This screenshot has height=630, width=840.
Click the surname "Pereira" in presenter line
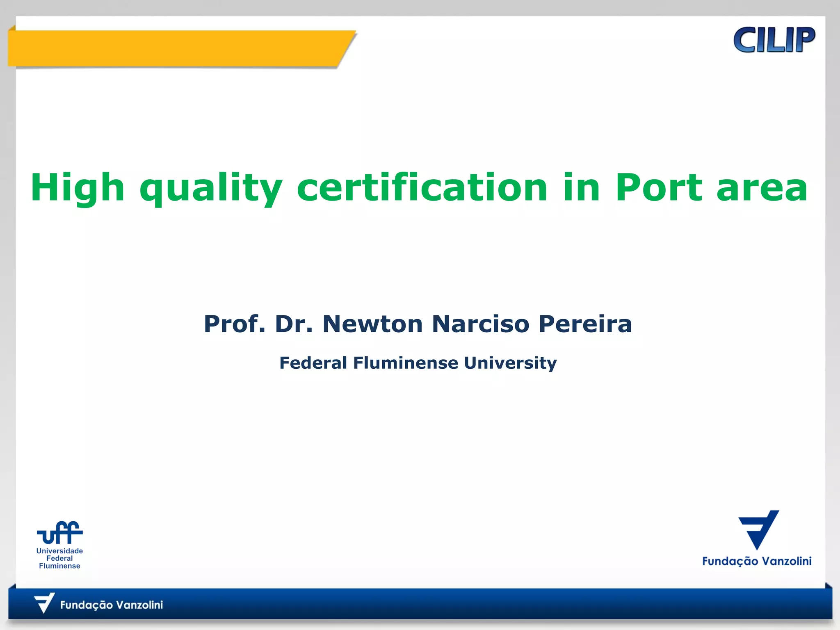pyautogui.click(x=585, y=324)
